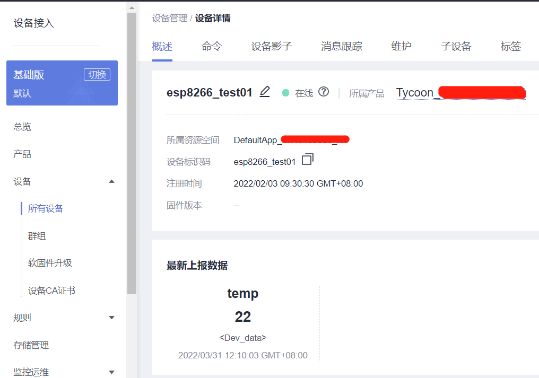The width and height of the screenshot is (539, 378).
Task: Click the DefaultApp resource space value
Action: tap(292, 140)
